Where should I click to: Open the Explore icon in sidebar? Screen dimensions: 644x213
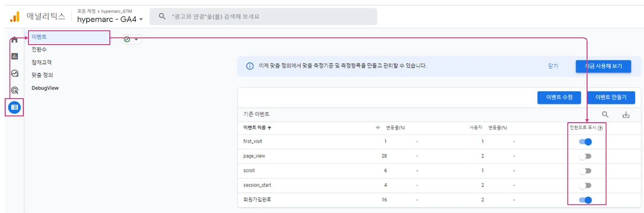click(15, 73)
